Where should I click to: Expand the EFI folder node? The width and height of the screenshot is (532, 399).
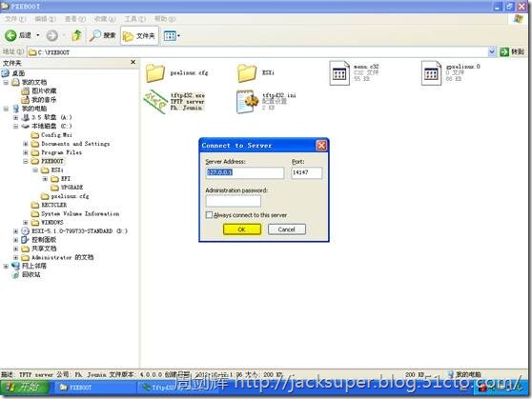45,179
